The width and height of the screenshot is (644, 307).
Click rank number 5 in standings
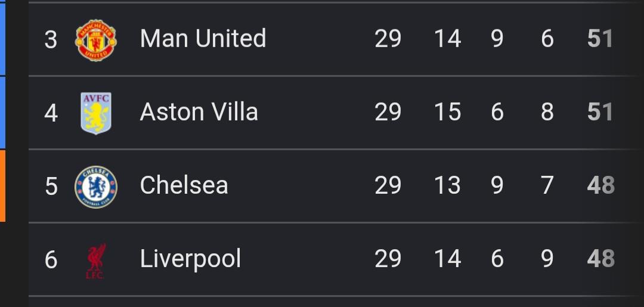[x=51, y=187]
